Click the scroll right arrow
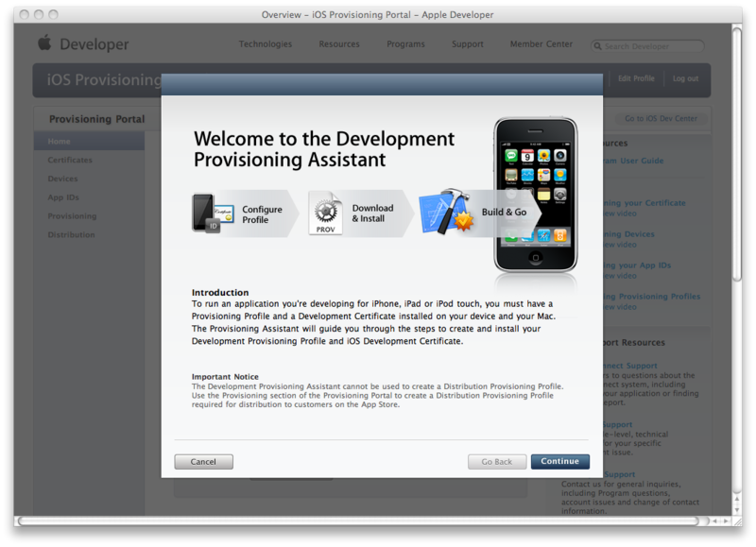756x547 pixels. click(726, 521)
